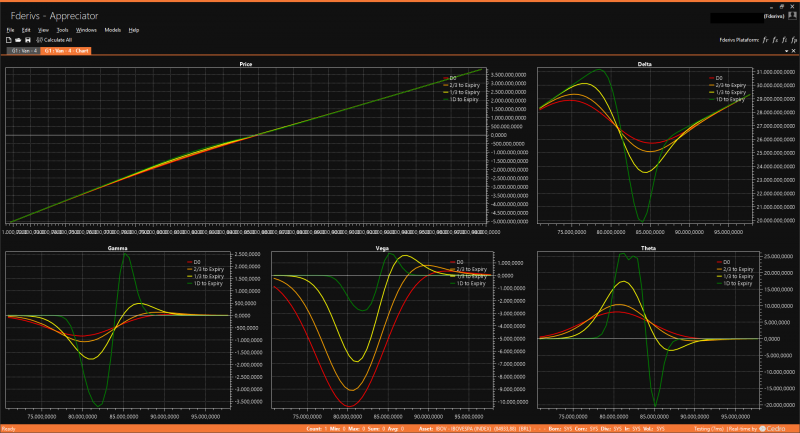The height and width of the screenshot is (433, 800).
Task: Click the New document icon
Action: [x=8, y=39]
